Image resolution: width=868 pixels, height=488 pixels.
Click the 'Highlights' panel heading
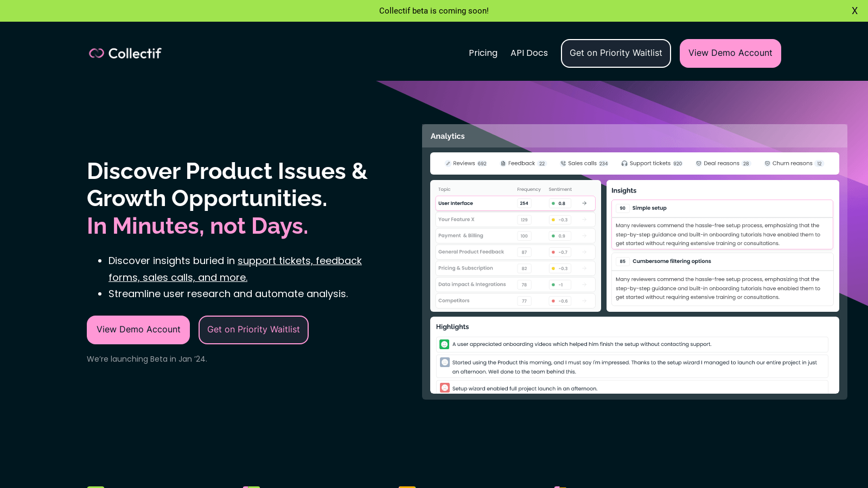coord(452,327)
